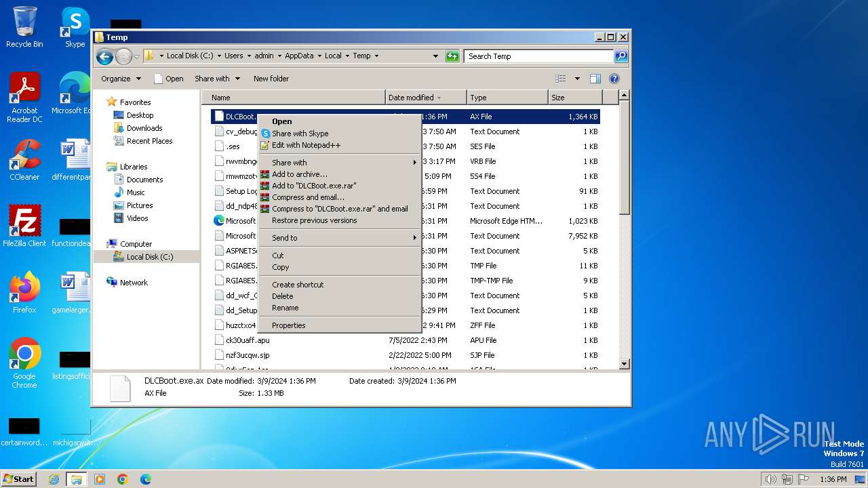Choose Open in the context menu

(x=339, y=122)
